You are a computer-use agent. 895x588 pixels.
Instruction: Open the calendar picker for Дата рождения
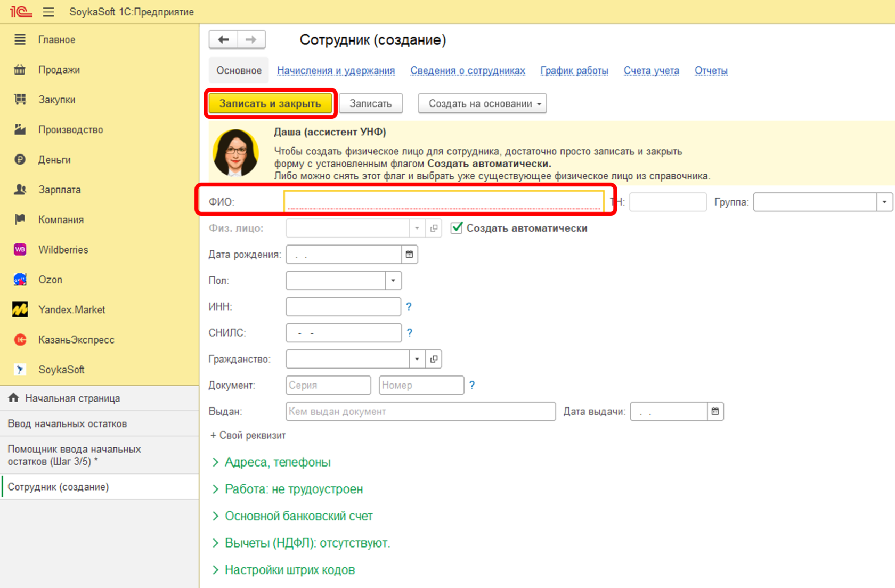coord(409,255)
